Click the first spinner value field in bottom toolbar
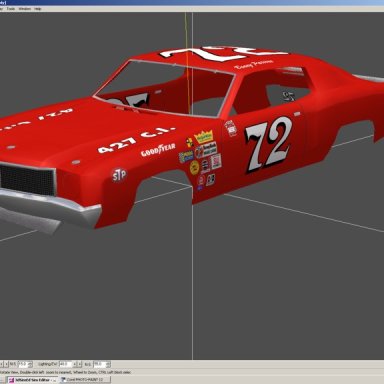Screen dimensions: 384x384 23,364
